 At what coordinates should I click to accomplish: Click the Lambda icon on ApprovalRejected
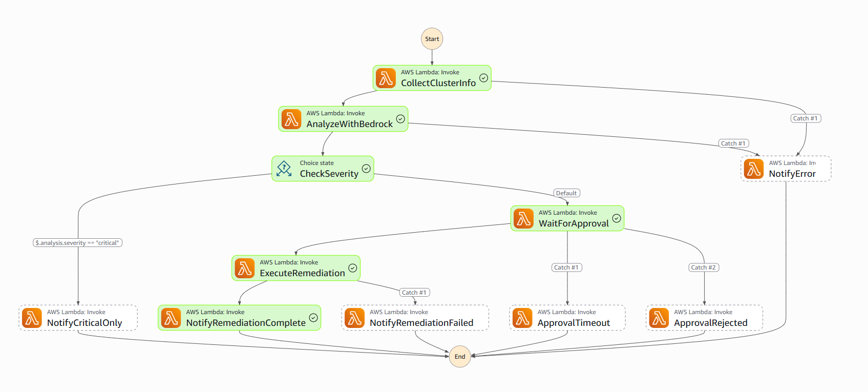659,318
